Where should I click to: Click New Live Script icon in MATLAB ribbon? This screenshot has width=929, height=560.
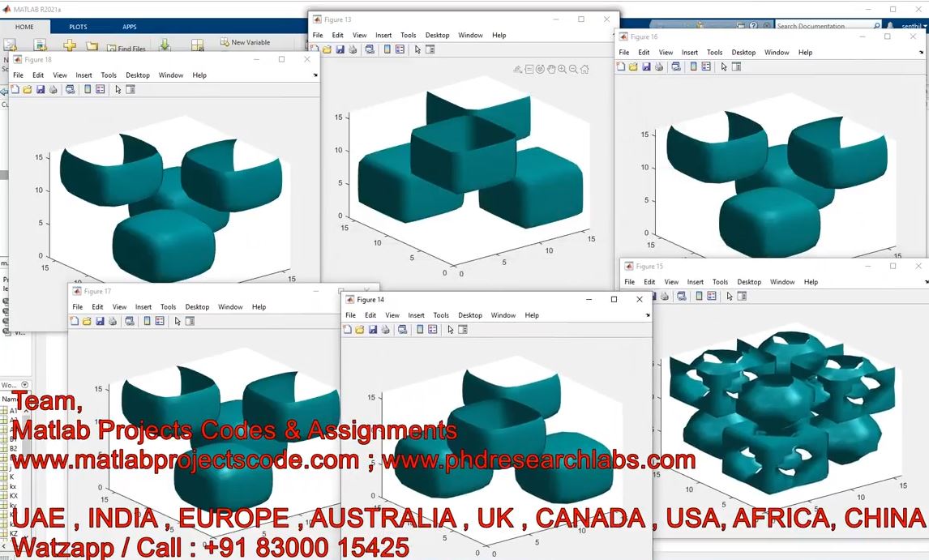(40, 45)
